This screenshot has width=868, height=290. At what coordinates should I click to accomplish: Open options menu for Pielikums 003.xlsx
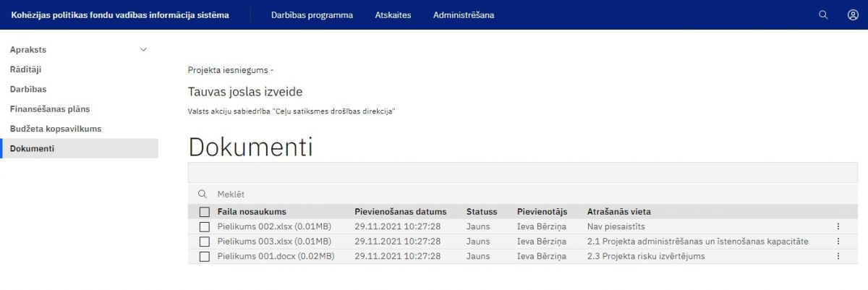pyautogui.click(x=838, y=241)
